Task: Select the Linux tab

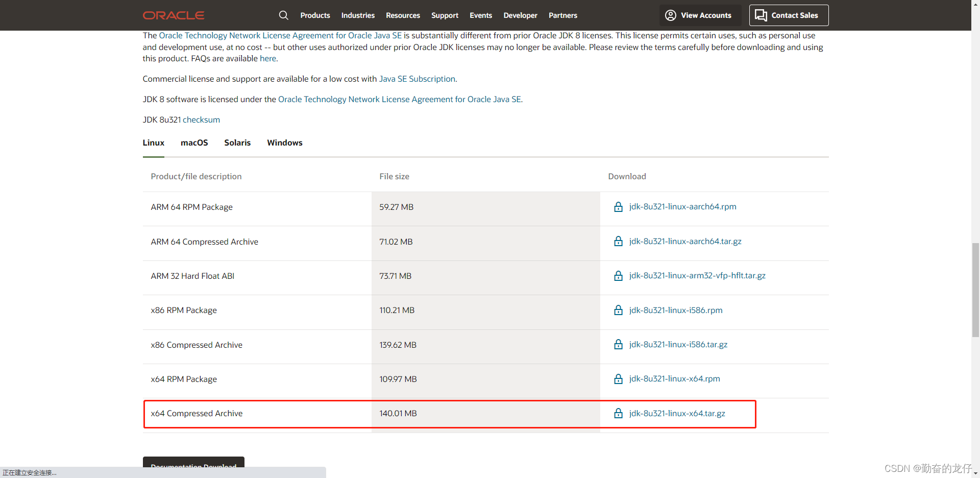Action: [x=153, y=143]
